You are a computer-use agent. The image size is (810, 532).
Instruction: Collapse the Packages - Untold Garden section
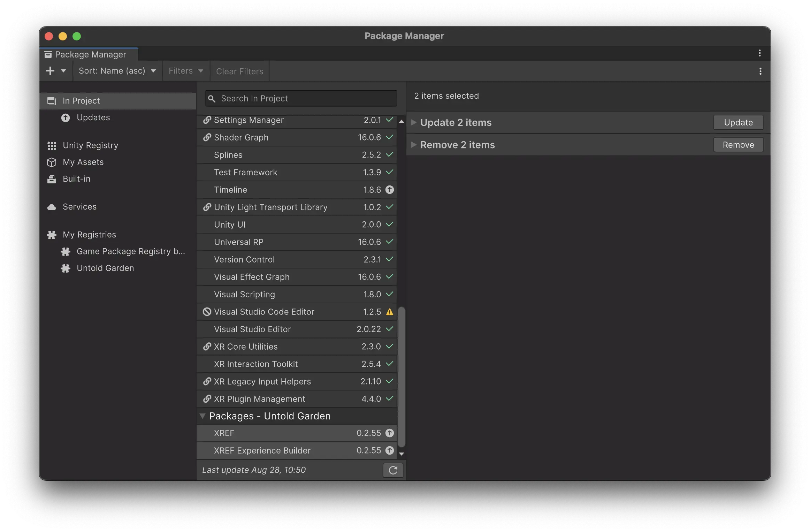(x=202, y=416)
